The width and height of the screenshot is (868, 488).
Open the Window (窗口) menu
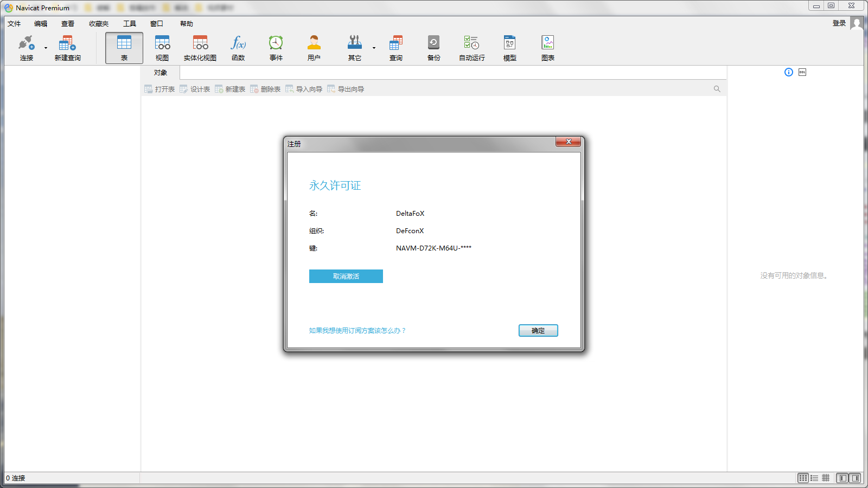157,24
